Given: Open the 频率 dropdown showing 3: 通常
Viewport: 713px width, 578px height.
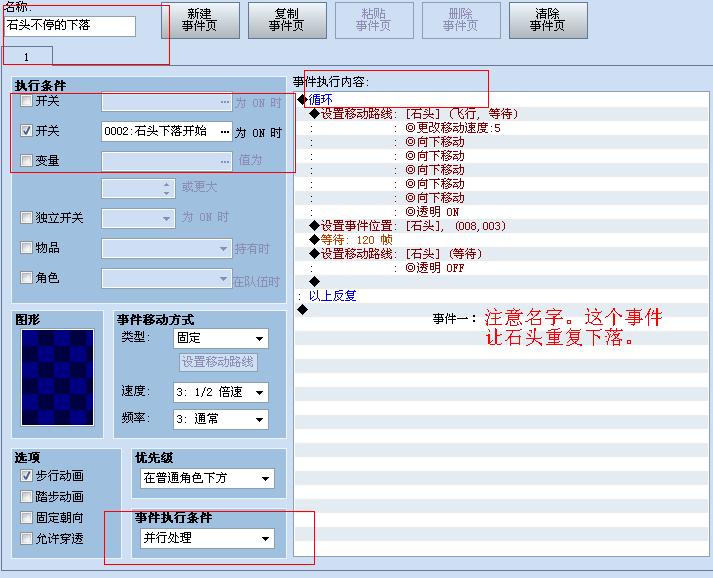Looking at the screenshot, I should pos(221,419).
